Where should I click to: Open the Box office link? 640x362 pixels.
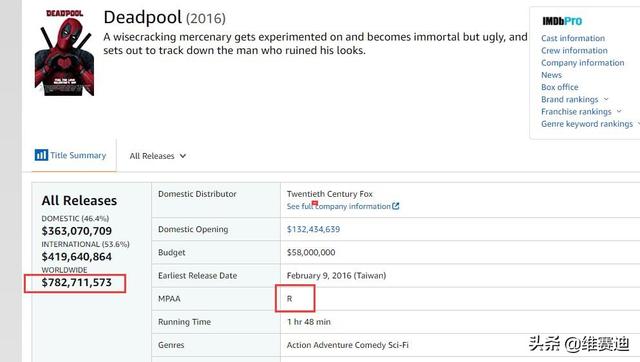pos(560,87)
